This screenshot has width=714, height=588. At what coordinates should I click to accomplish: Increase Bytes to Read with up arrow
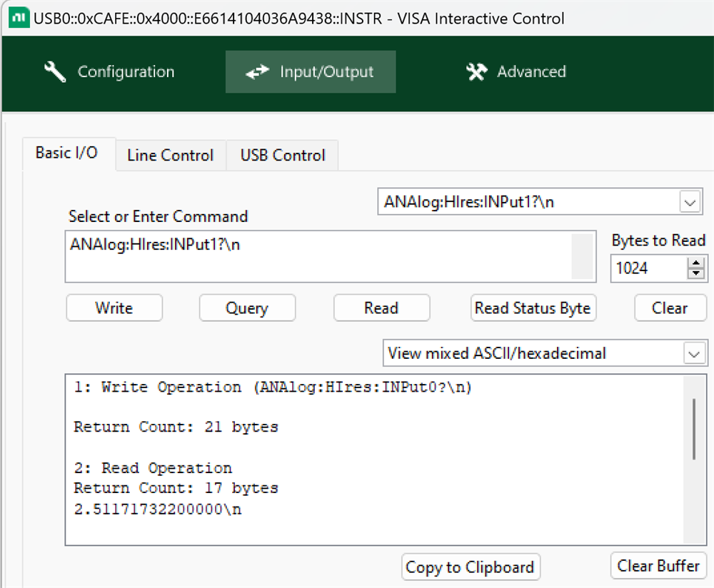695,263
